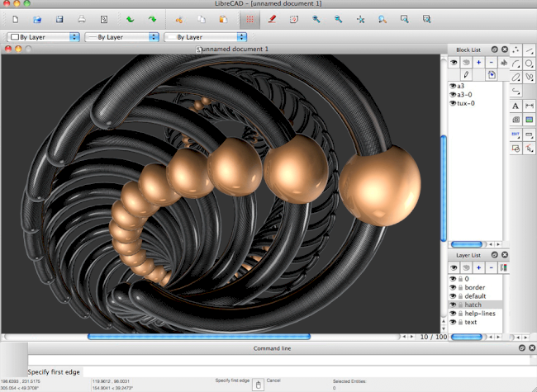
Task: Click the command line input field
Action: pos(278,360)
